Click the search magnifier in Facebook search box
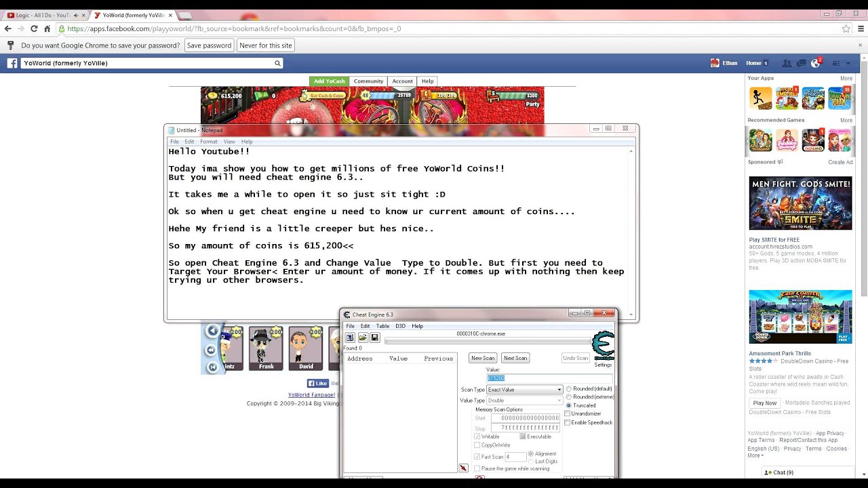The width and height of the screenshot is (868, 488). point(277,63)
